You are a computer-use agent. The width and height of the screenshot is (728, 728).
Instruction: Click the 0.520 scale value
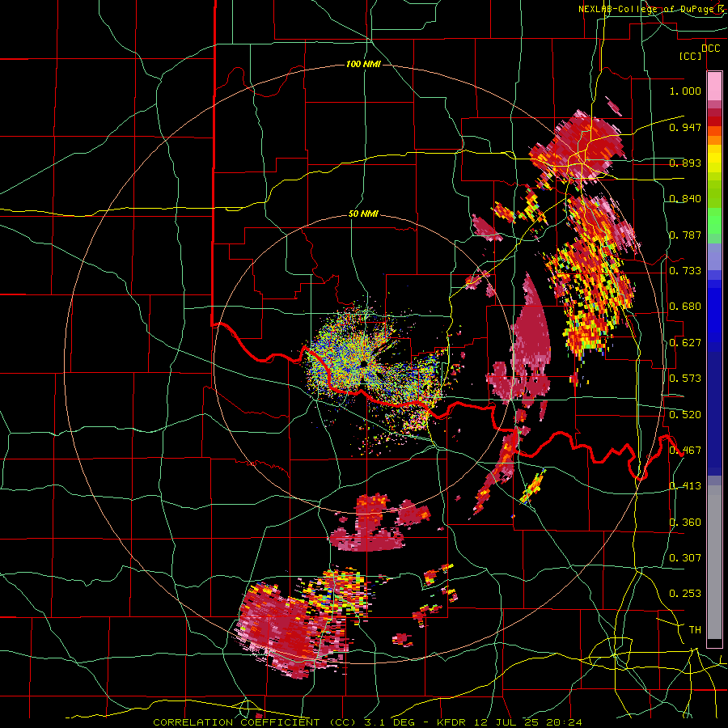click(685, 415)
